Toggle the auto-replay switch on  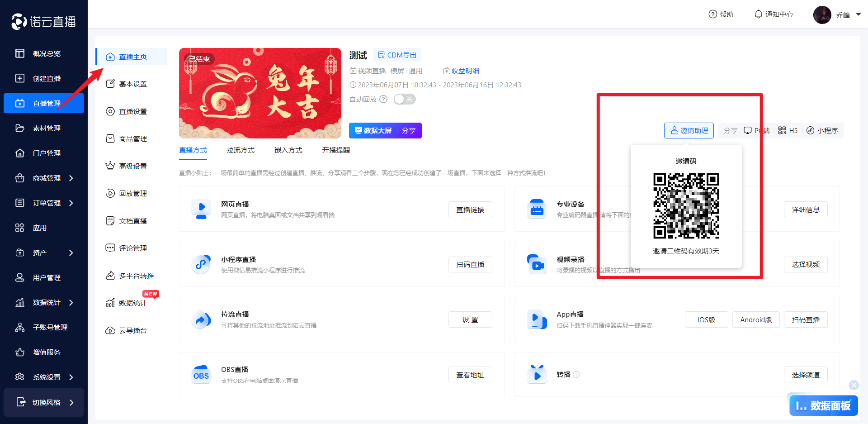point(404,99)
